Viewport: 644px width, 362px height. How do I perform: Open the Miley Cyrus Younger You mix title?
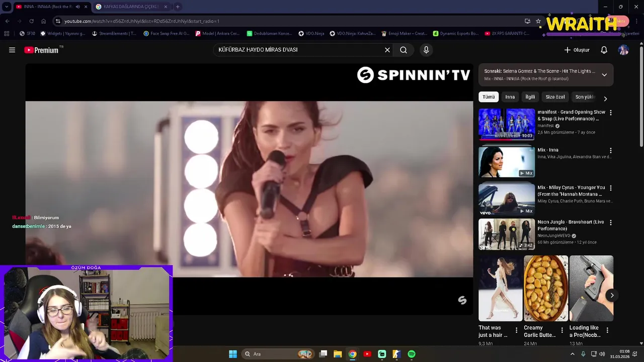click(571, 191)
